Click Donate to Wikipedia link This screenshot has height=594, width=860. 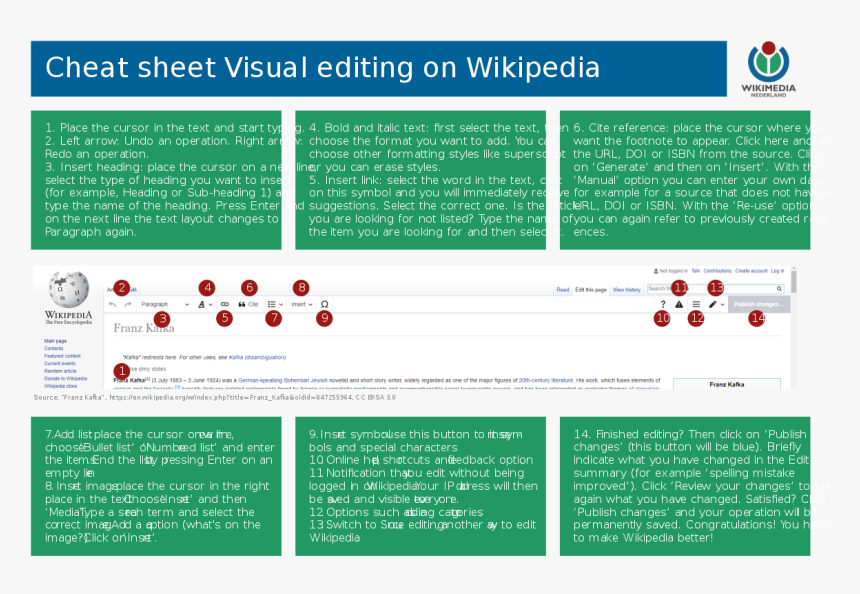click(65, 378)
